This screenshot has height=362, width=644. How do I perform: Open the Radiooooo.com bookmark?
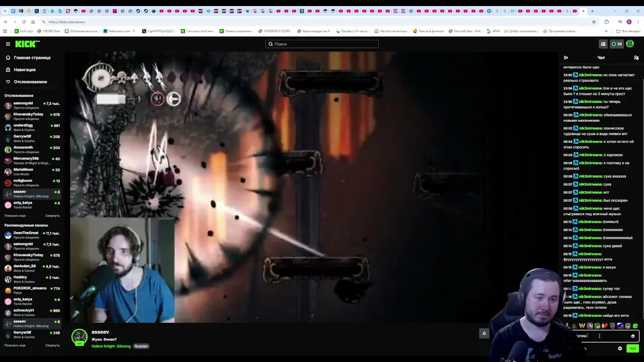pos(120,31)
